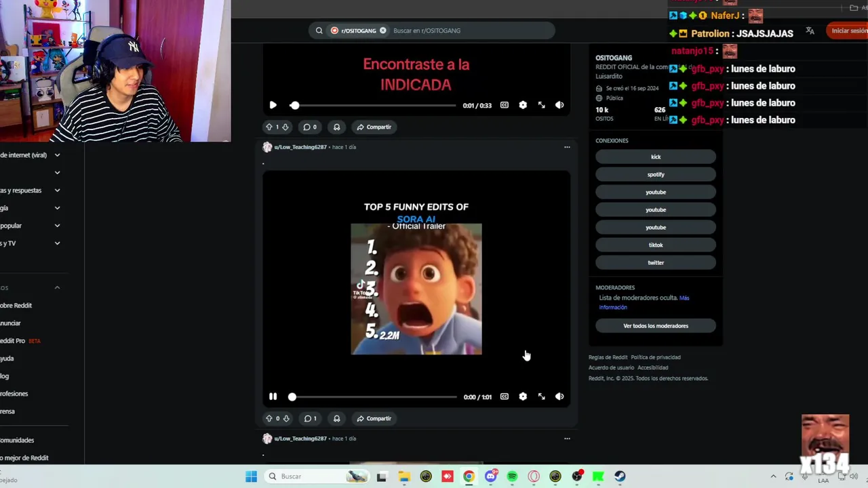Share the top post via Compartir
The width and height of the screenshot is (868, 488).
374,127
